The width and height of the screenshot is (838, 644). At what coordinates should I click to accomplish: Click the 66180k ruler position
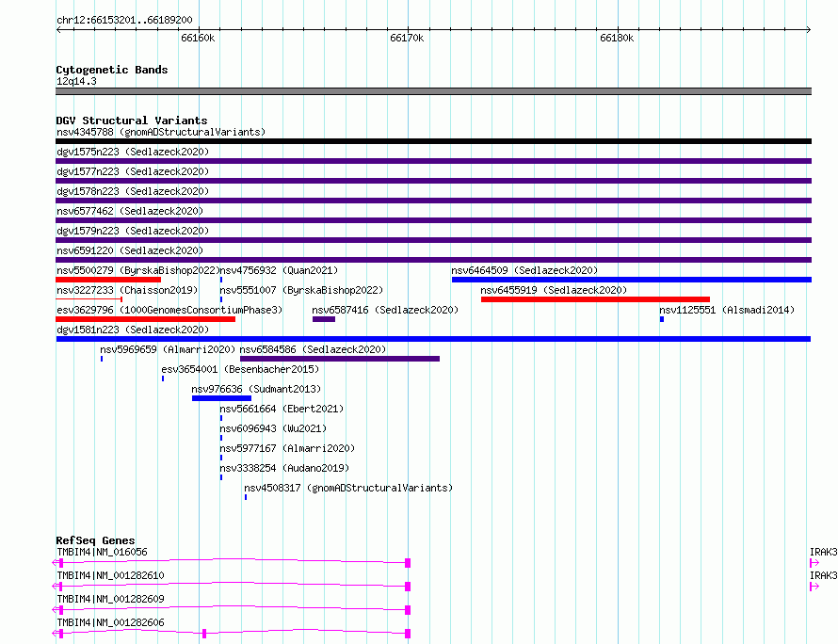coord(617,38)
